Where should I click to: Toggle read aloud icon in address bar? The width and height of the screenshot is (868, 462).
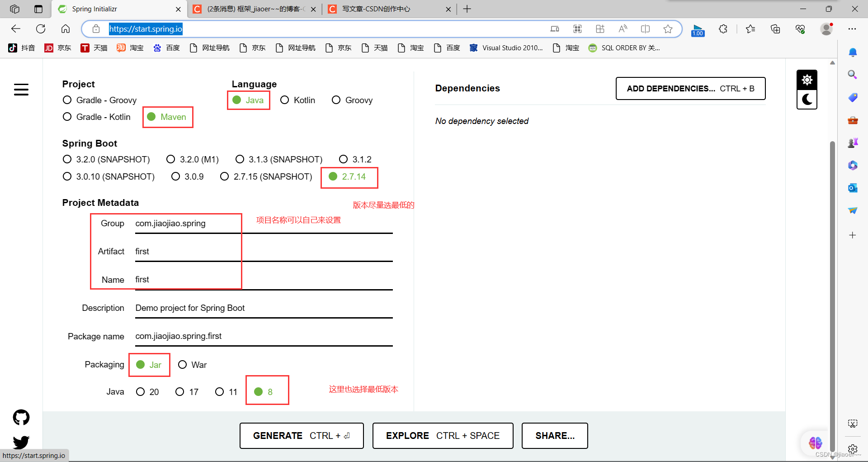tap(623, 29)
